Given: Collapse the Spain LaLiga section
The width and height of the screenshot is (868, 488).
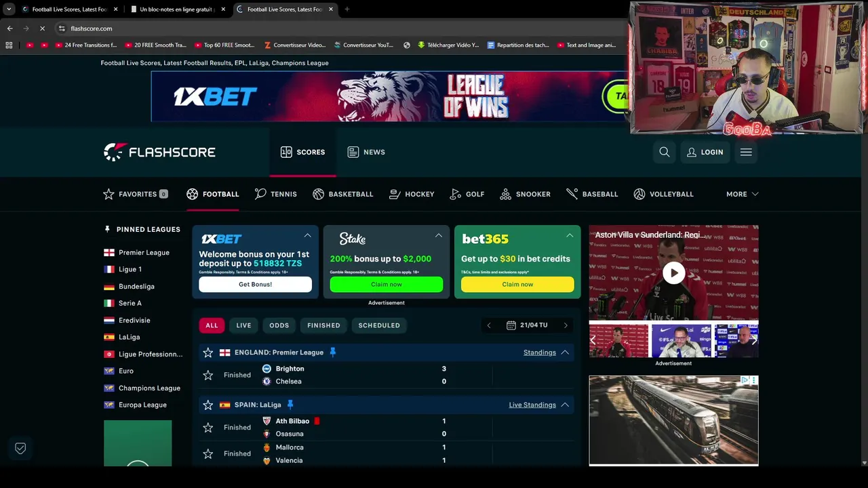Looking at the screenshot, I should [x=565, y=405].
